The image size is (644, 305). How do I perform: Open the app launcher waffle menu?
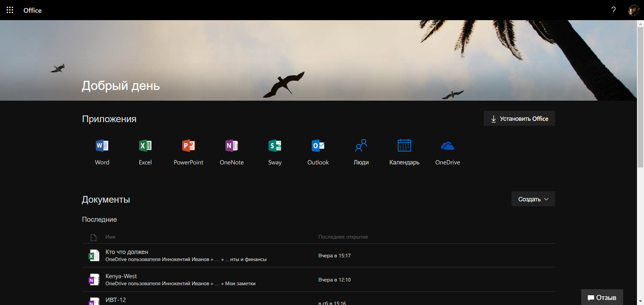point(10,10)
